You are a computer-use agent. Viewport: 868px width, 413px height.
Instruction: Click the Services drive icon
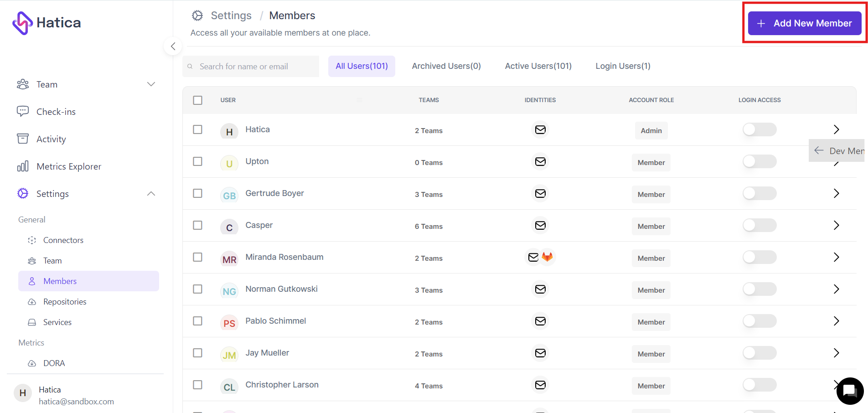[32, 322]
